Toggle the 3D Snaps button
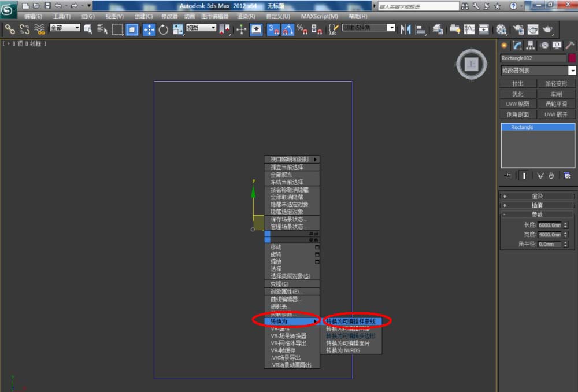Image resolution: width=578 pixels, height=392 pixels. click(x=273, y=29)
